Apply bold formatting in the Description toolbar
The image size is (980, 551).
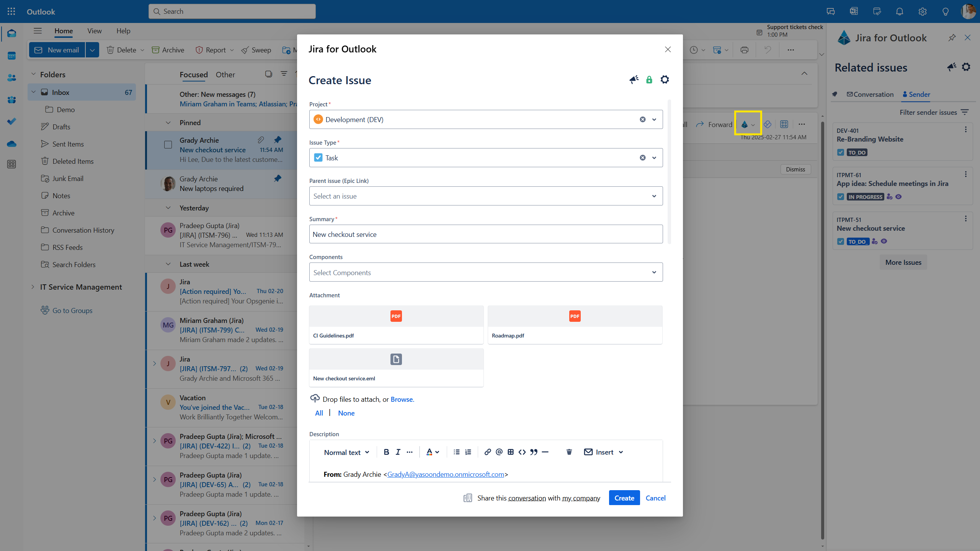[386, 452]
